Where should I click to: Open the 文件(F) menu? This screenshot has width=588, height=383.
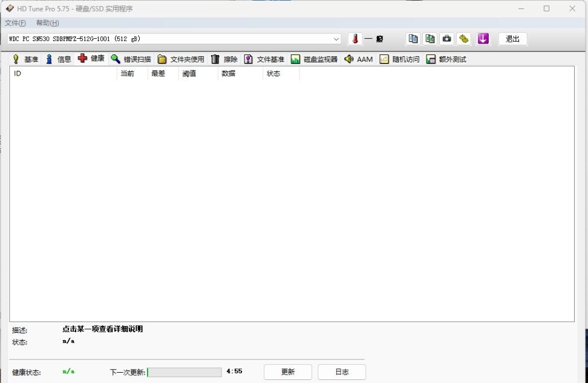15,23
